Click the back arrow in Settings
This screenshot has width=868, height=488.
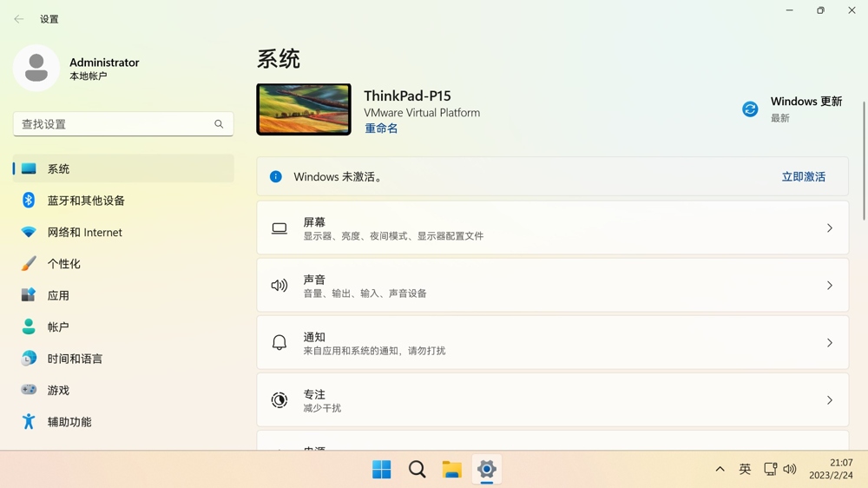coord(19,19)
